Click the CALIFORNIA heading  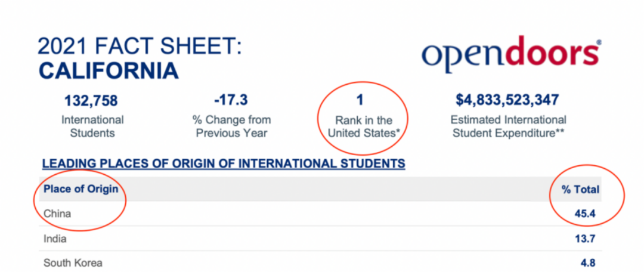pos(109,71)
